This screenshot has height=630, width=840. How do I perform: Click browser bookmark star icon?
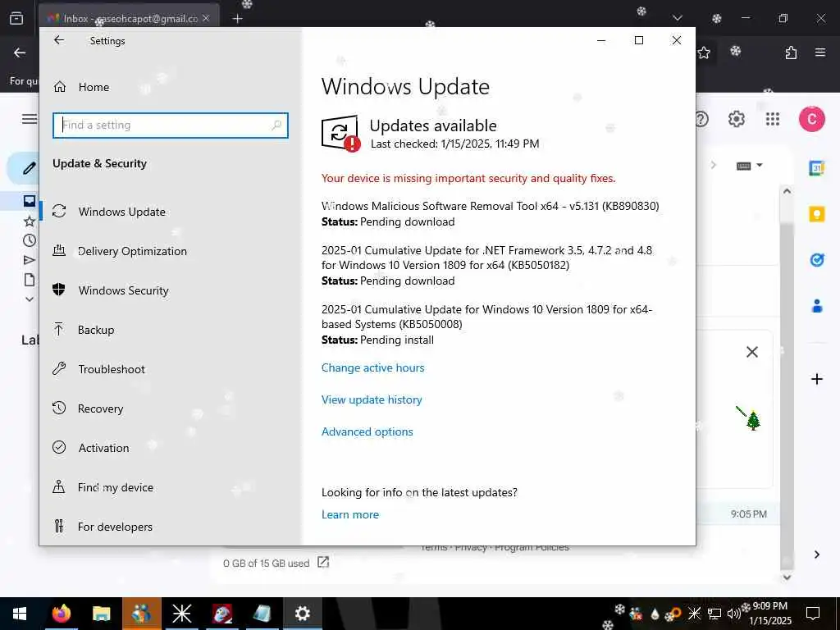pos(704,52)
